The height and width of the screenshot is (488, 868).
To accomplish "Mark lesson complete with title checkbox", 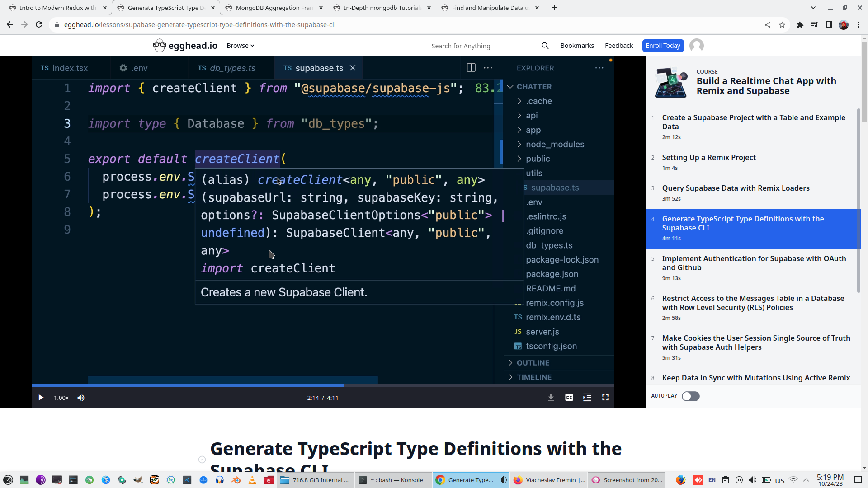I will pos(202,460).
